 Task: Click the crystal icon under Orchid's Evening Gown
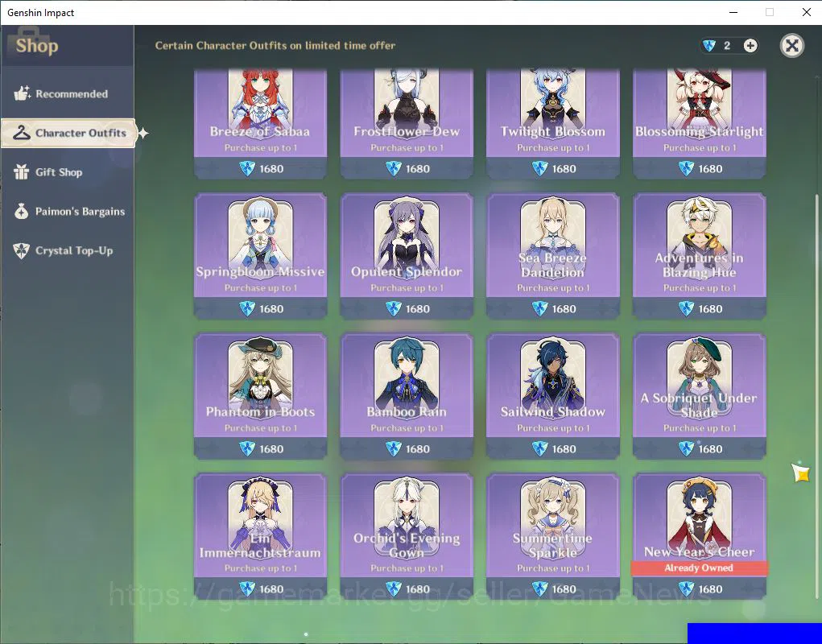tap(393, 589)
